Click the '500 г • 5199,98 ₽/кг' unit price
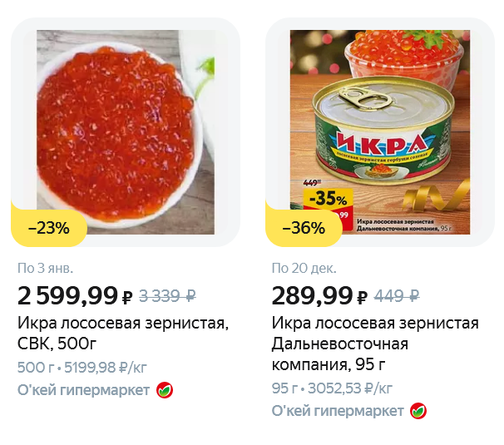 pyautogui.click(x=82, y=368)
